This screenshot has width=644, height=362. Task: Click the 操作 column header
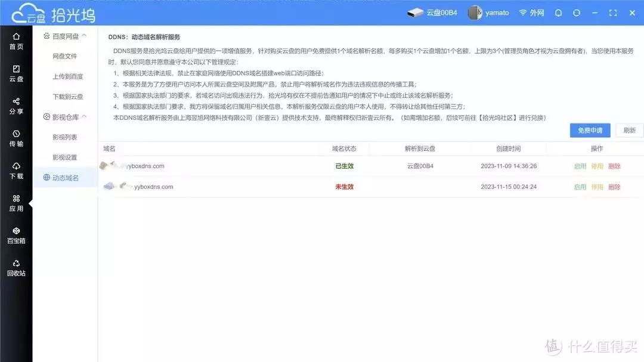coord(597,148)
